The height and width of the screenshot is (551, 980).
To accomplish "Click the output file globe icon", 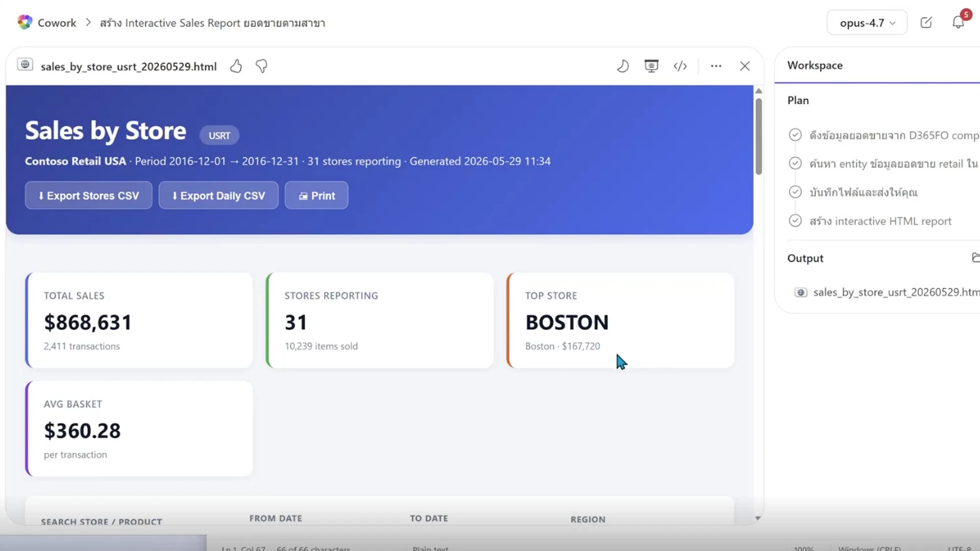I will pyautogui.click(x=801, y=292).
